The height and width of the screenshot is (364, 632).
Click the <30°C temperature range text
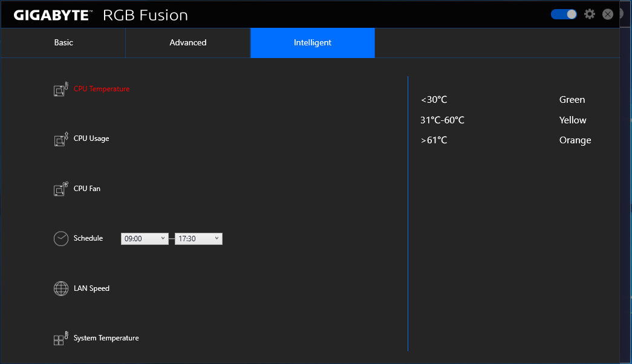tap(434, 100)
